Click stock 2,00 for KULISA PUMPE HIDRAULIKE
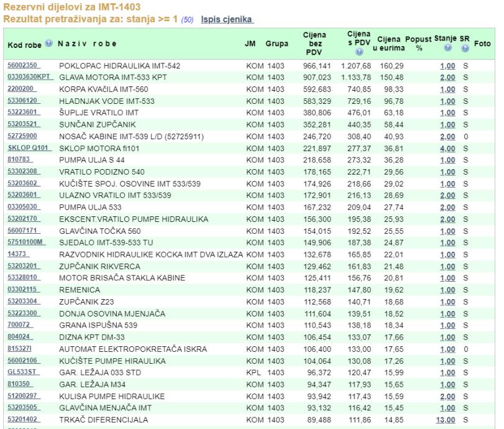Screen dimensions: 504x429 [447, 396]
